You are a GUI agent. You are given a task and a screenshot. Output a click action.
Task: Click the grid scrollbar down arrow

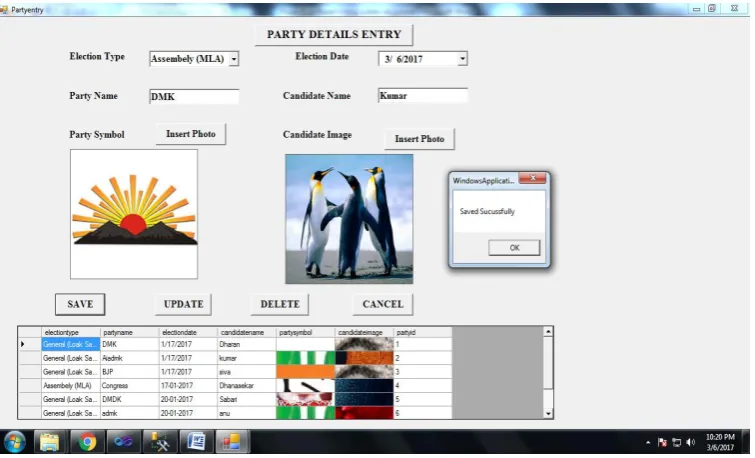click(548, 414)
